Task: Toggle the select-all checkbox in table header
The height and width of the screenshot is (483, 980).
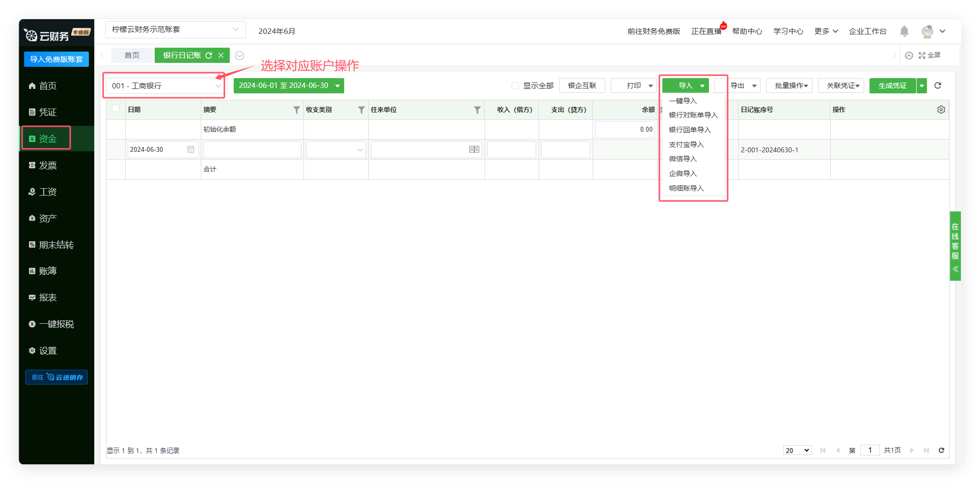Action: (x=116, y=109)
